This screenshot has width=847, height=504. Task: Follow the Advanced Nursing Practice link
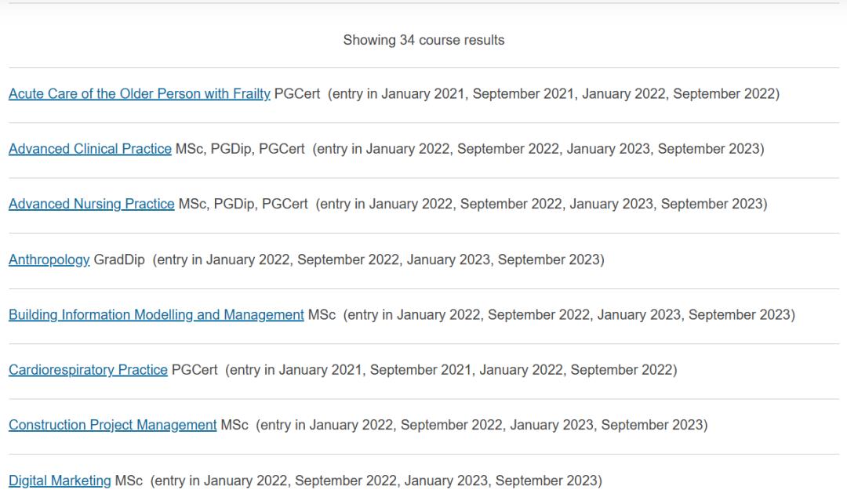point(91,204)
